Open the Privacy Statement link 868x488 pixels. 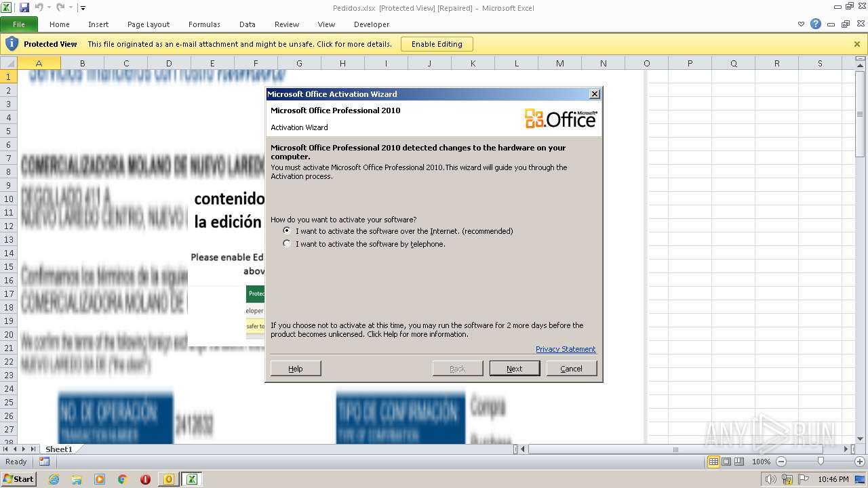point(566,349)
